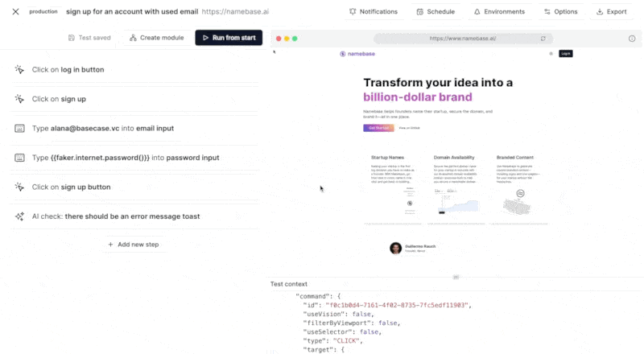Click the preview browser URL bar
Image resolution: width=644 pixels, height=354 pixels.
pyautogui.click(x=462, y=38)
